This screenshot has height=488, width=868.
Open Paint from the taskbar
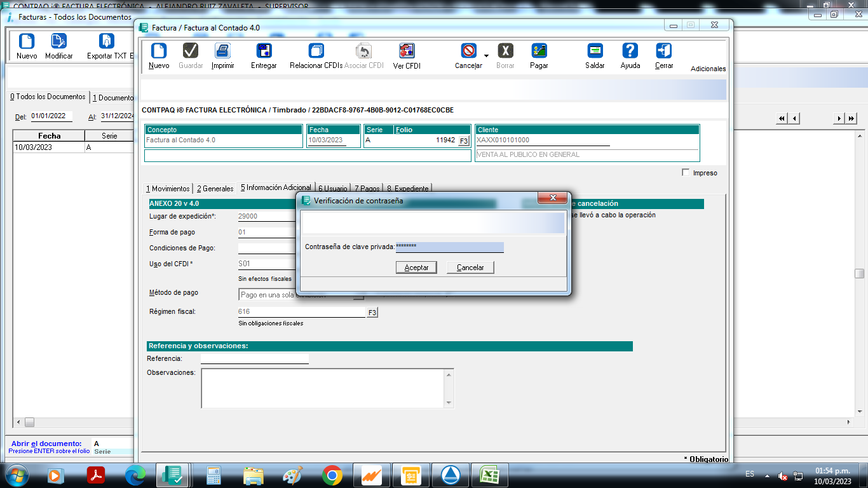(292, 475)
